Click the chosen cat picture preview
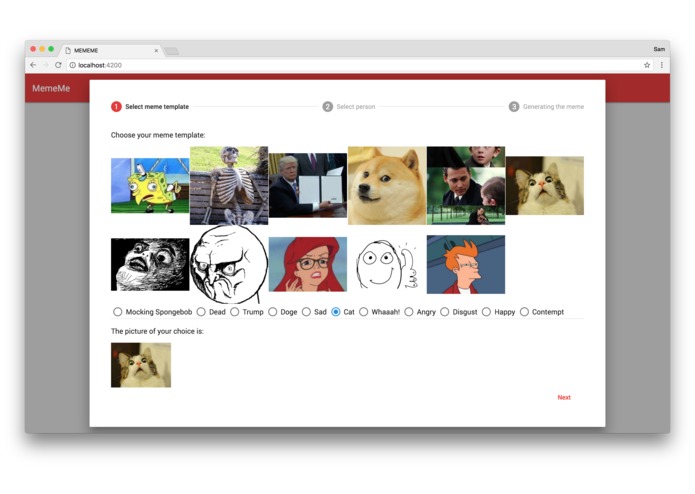Image resolution: width=695 pixels, height=494 pixels. click(141, 365)
